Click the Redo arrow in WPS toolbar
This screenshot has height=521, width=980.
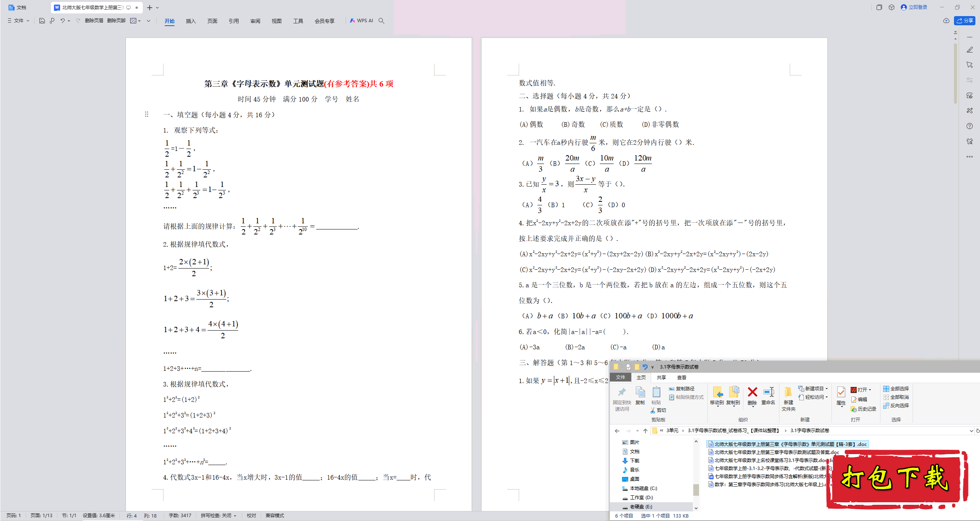pos(78,21)
